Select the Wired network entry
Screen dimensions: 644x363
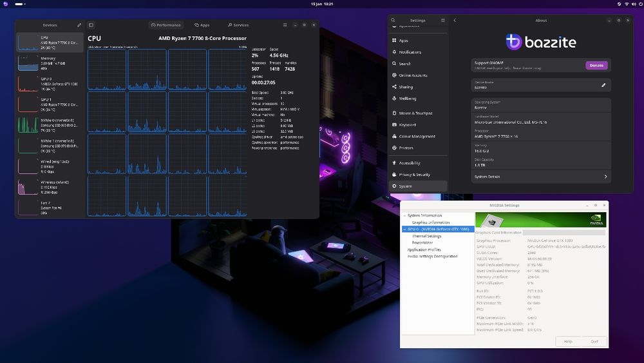click(x=50, y=166)
